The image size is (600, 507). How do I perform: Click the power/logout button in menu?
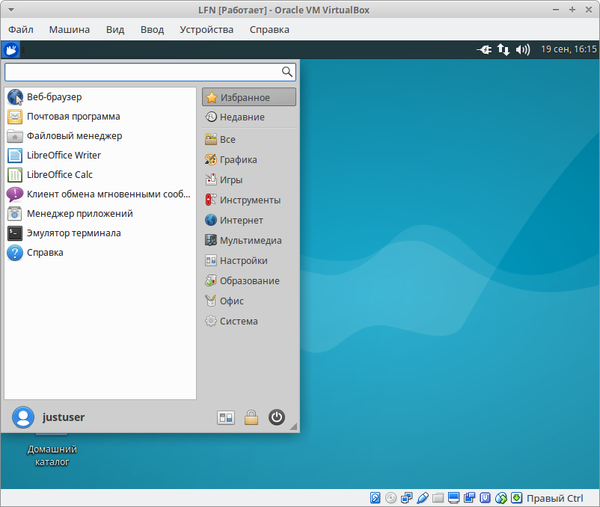click(277, 418)
